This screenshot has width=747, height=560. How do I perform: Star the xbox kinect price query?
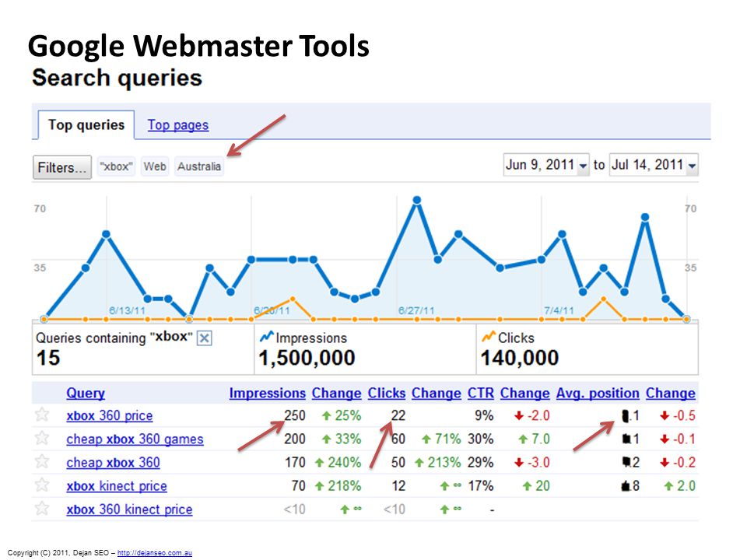point(42,485)
